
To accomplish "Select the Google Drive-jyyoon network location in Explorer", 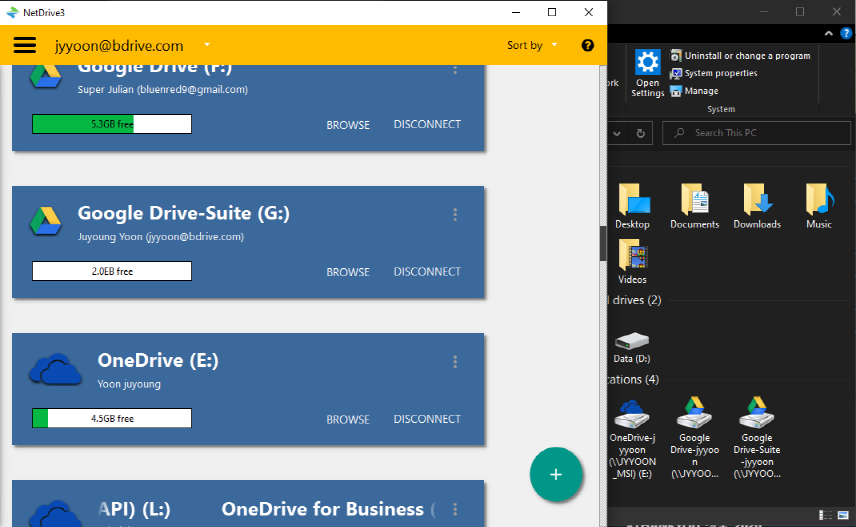I will [x=694, y=438].
